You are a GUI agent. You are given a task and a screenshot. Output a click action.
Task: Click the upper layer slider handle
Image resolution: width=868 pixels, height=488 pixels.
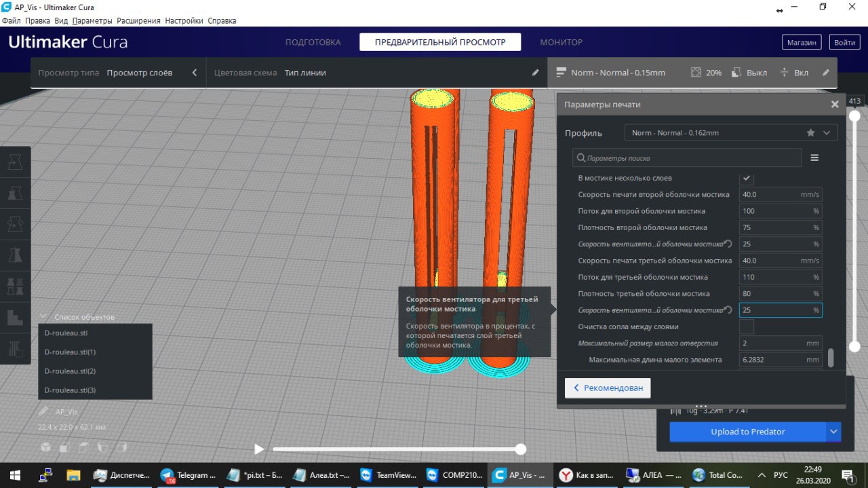point(854,116)
